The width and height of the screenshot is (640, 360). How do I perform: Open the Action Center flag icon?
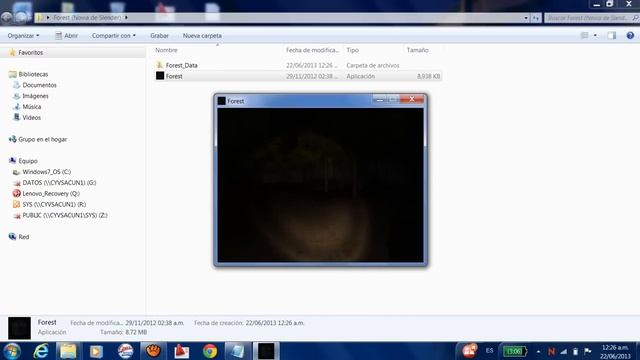(588, 351)
